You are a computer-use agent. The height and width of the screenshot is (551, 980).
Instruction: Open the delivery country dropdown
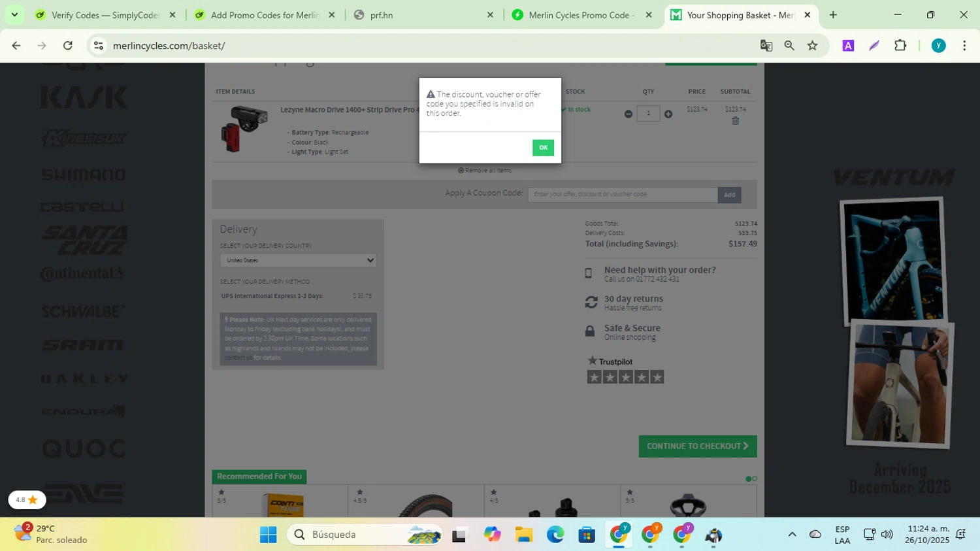click(298, 260)
